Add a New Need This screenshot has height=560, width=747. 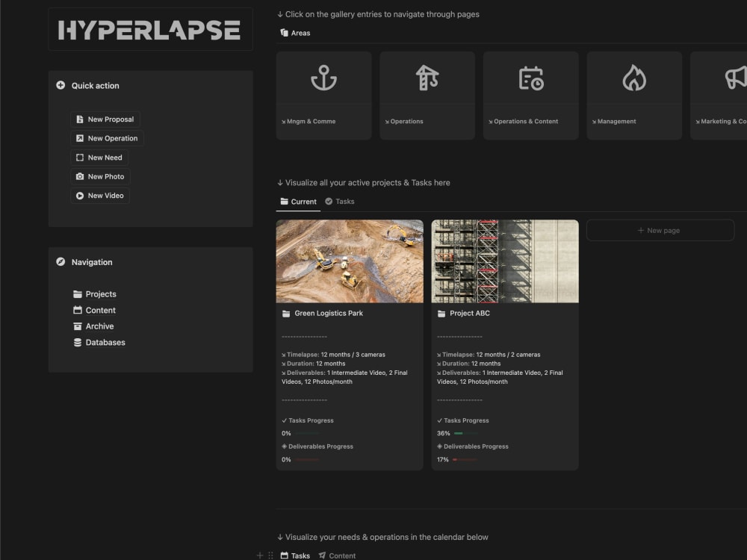[x=99, y=157]
